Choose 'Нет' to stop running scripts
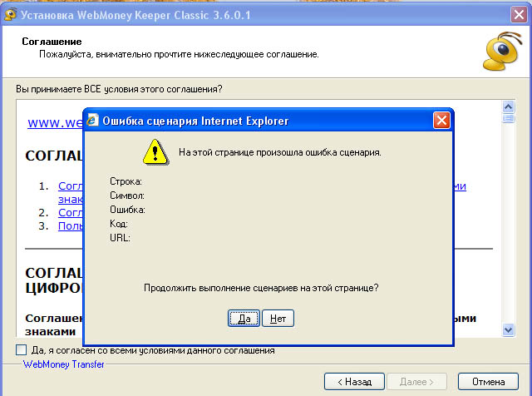The width and height of the screenshot is (532, 396). click(278, 319)
